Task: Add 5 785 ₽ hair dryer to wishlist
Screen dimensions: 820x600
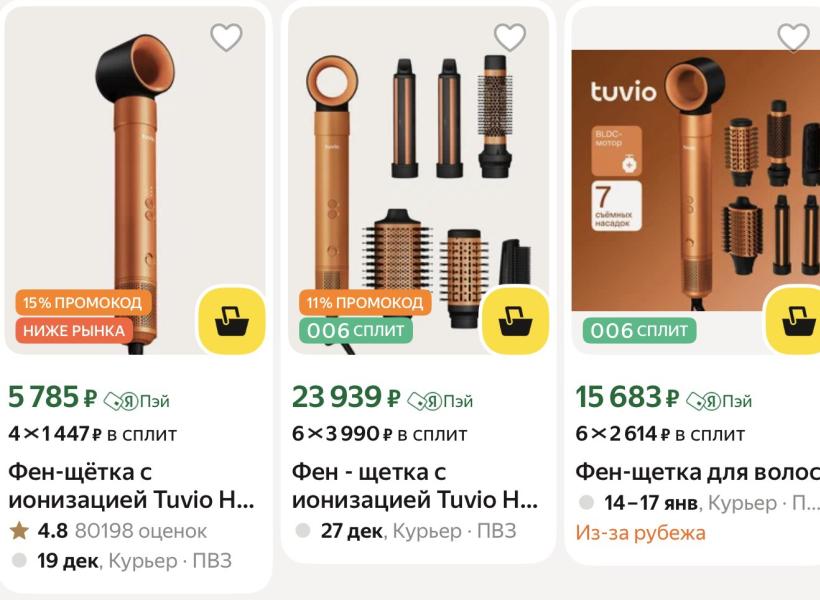Action: point(226,37)
